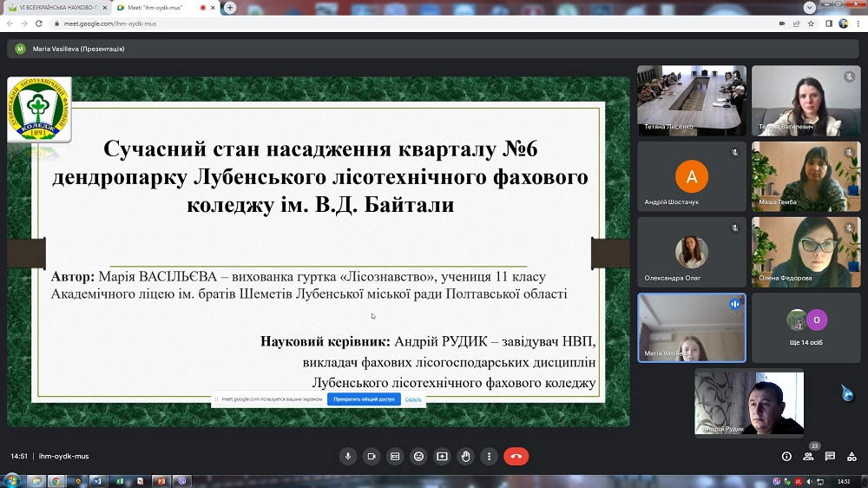Click the meeting code ihm-oydk-mus text
Screen dimensions: 868x488
[x=63, y=457]
